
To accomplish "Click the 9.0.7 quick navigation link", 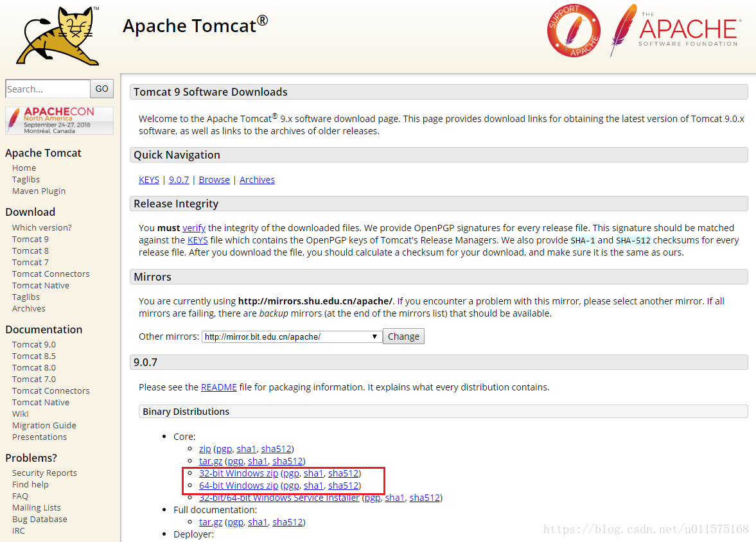I will point(179,180).
